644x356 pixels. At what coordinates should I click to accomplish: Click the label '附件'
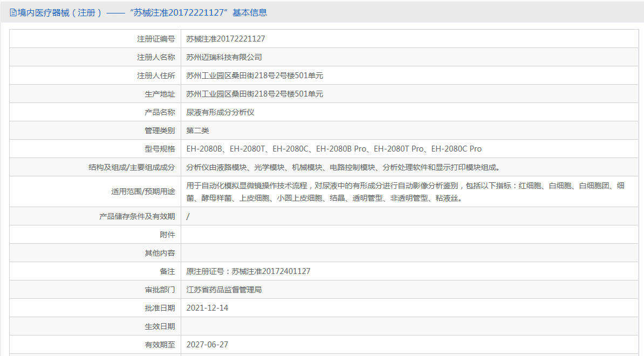(x=167, y=235)
